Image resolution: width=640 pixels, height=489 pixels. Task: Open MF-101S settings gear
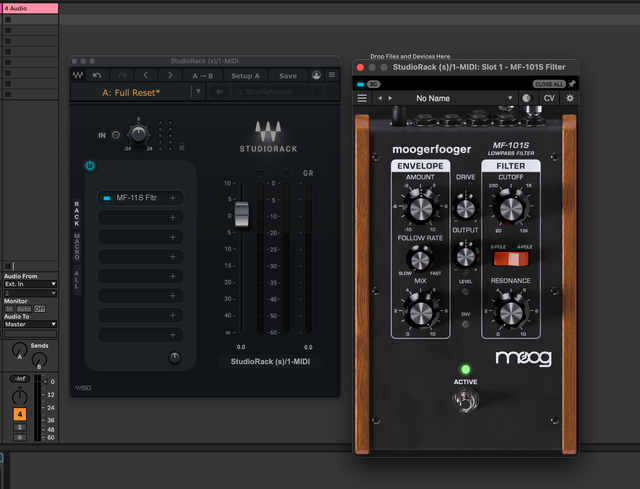point(570,98)
